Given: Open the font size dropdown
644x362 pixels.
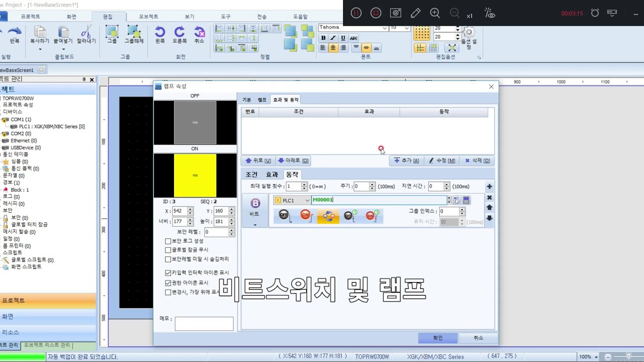Looking at the screenshot, I should point(406,28).
